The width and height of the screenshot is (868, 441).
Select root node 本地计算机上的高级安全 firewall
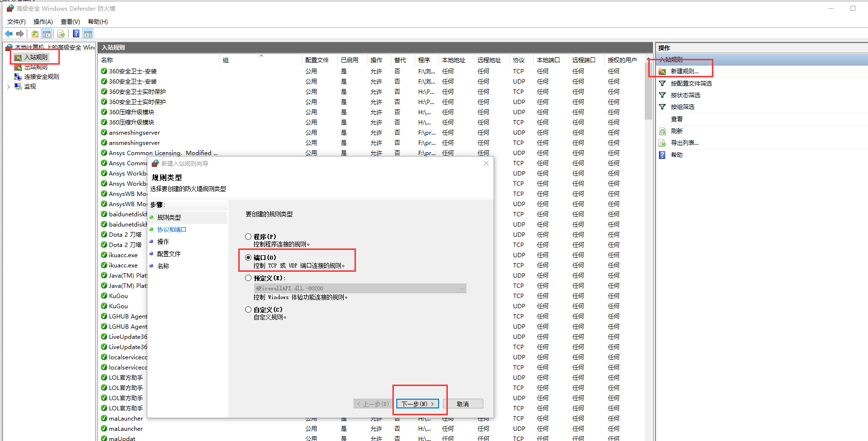[55, 47]
